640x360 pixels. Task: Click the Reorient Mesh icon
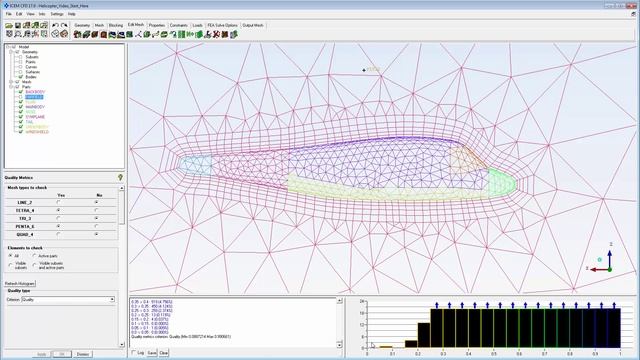pos(208,35)
